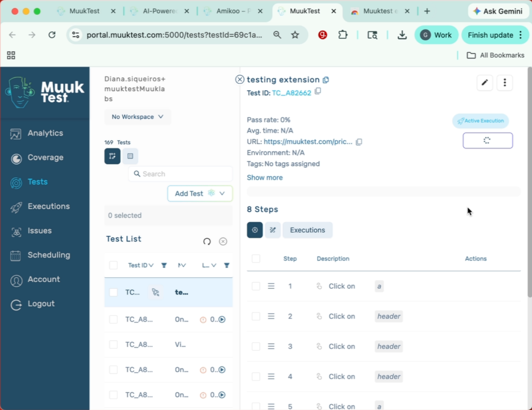Click the chevron on the truncated L column

[214, 265]
